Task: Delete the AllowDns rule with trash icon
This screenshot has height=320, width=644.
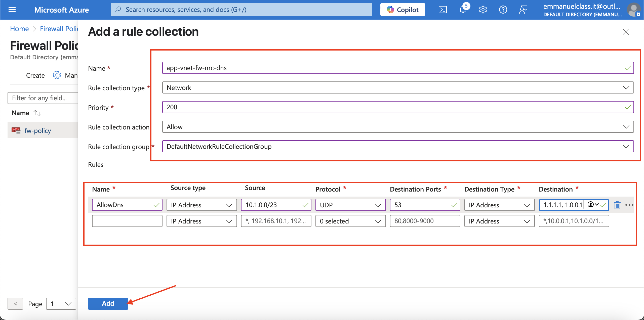Action: click(617, 205)
